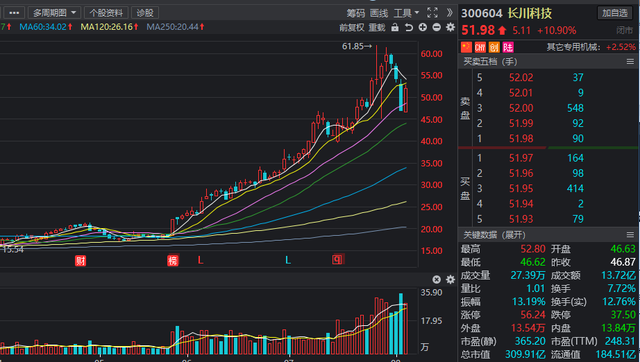Open chart settings gear icon

[450, 28]
